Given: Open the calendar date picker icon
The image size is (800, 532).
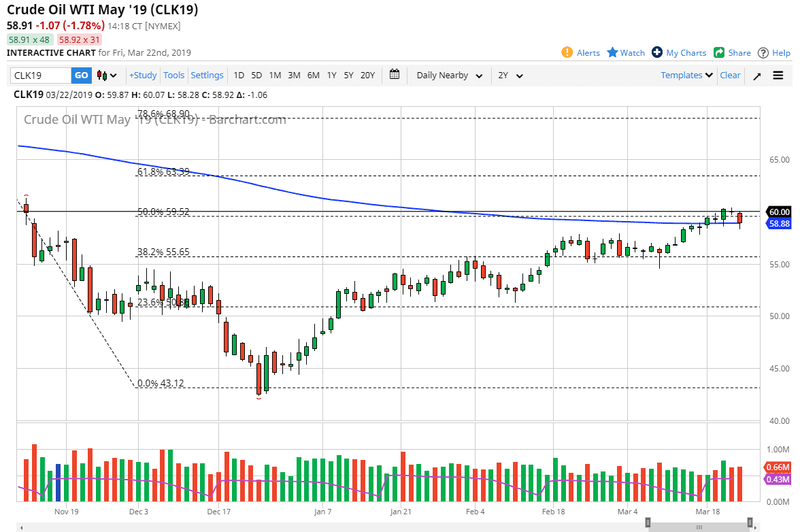Looking at the screenshot, I should 395,76.
